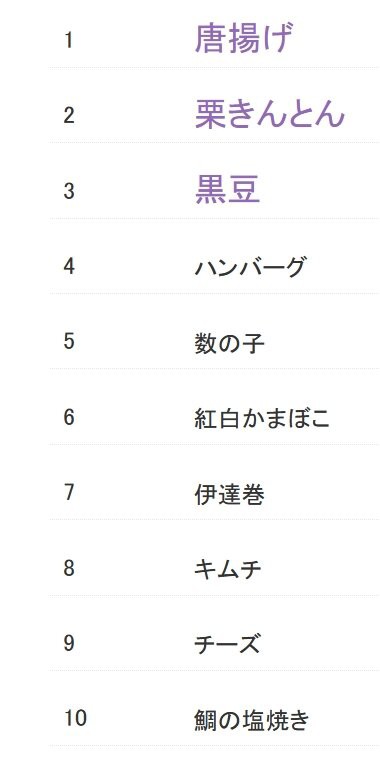
Task: Select the キムチ entry
Action: [227, 569]
